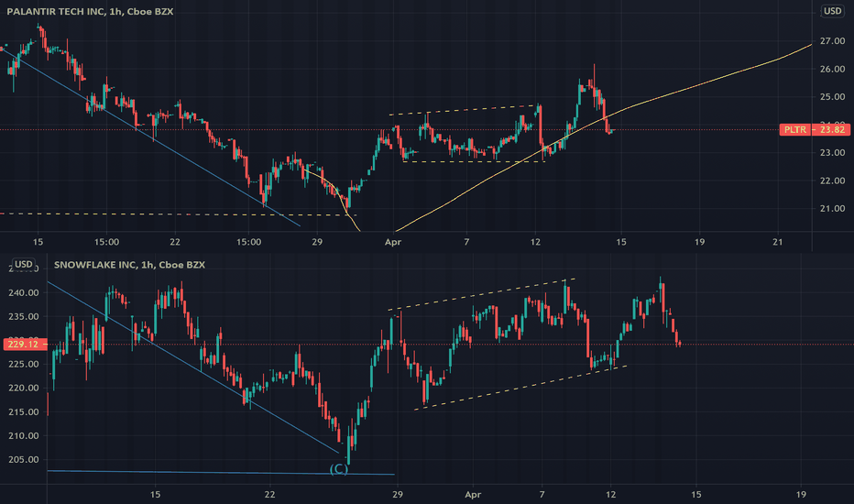
Task: Click the 22.00 price axis label
Action: coord(832,181)
